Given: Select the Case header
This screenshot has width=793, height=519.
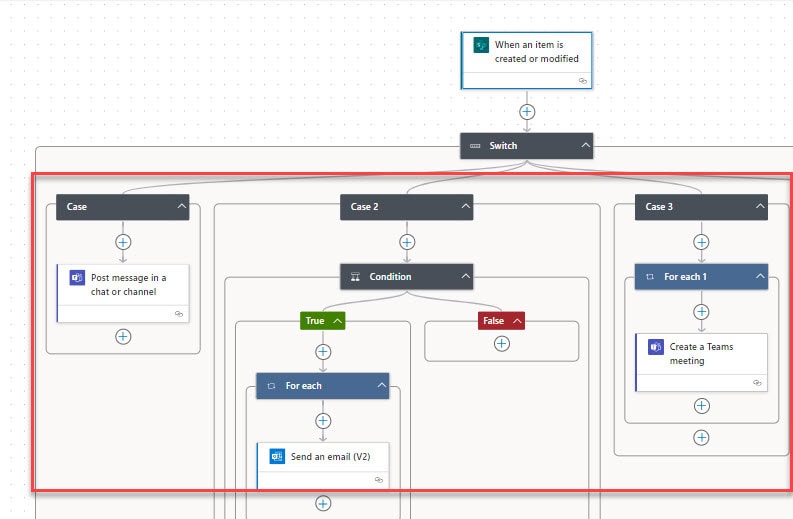Looking at the screenshot, I should tap(122, 207).
